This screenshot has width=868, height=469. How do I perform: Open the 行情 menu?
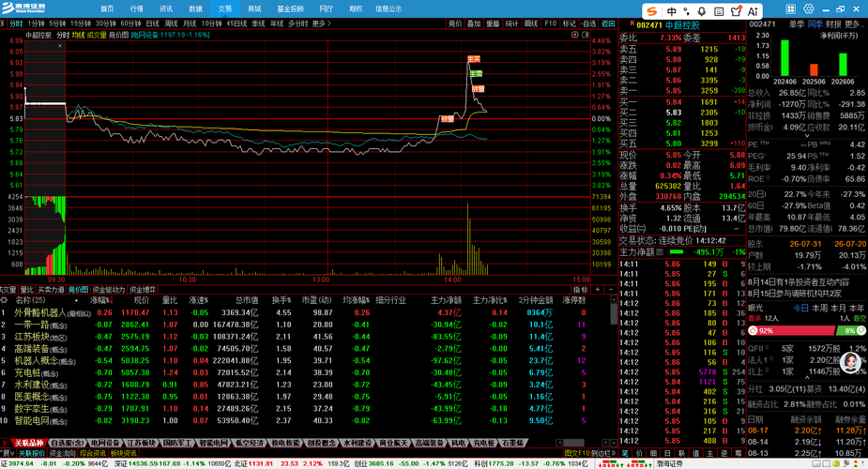tap(136, 8)
